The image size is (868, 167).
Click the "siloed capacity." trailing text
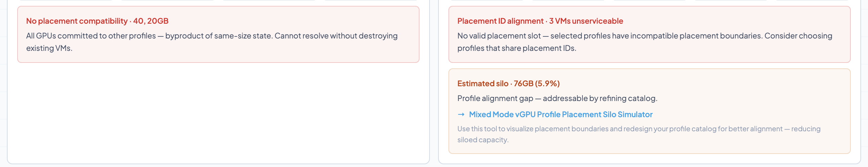[483, 140]
